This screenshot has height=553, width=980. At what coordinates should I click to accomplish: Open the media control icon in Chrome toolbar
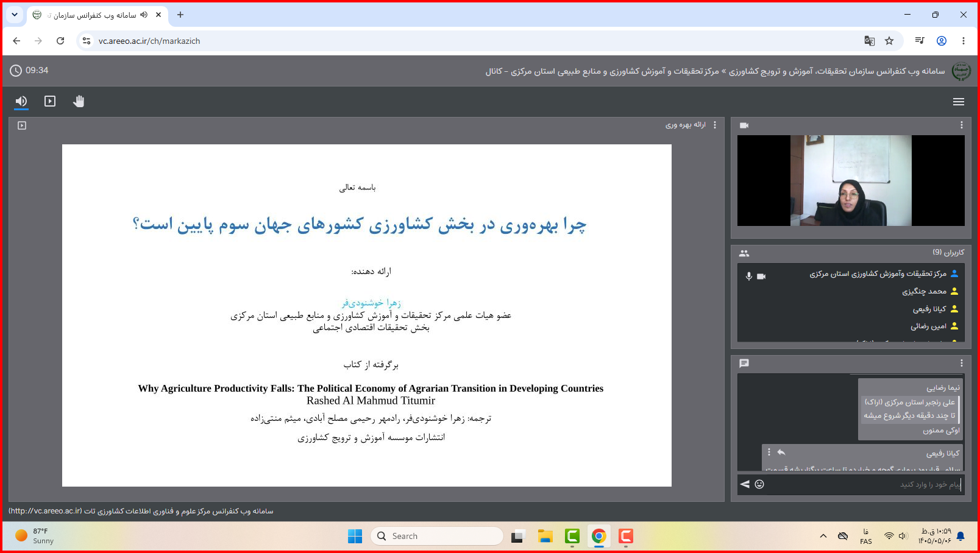pyautogui.click(x=920, y=41)
